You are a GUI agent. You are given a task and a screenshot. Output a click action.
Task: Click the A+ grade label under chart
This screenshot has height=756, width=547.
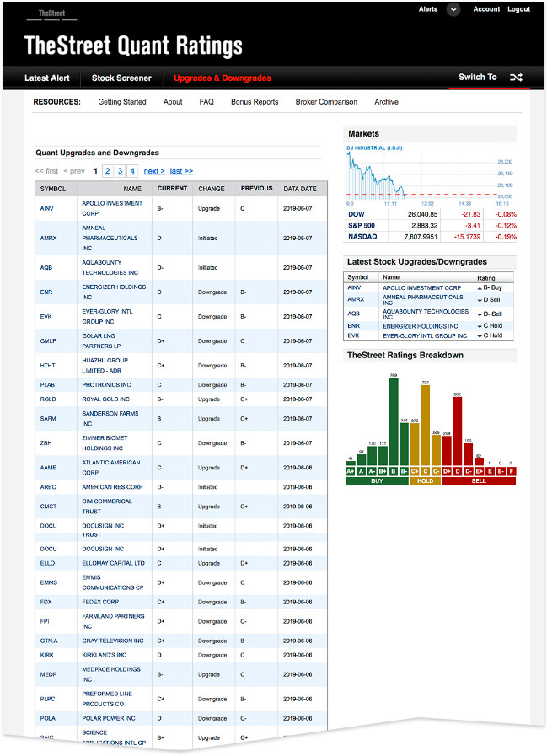click(351, 471)
